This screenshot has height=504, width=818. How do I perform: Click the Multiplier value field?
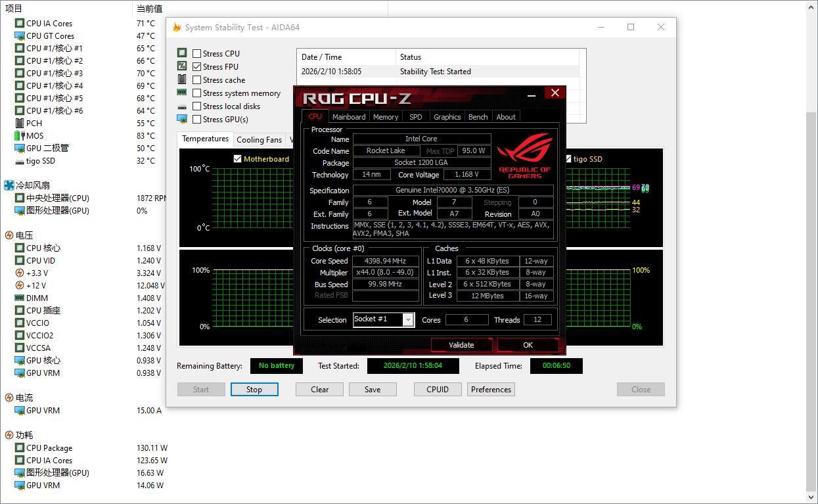point(386,273)
